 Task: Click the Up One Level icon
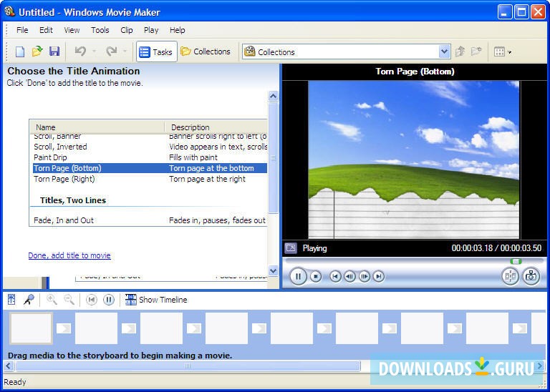[460, 52]
